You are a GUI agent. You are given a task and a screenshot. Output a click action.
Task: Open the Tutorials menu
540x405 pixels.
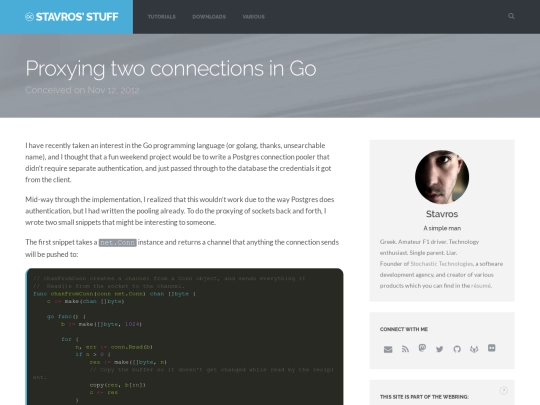click(x=162, y=17)
